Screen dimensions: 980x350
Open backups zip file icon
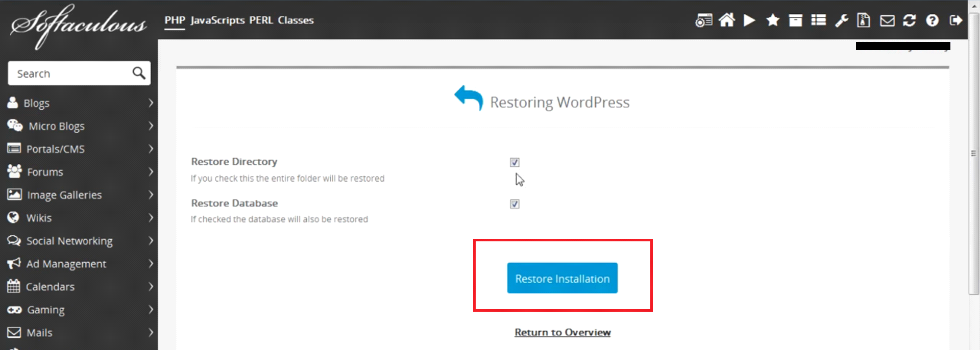coord(864,20)
